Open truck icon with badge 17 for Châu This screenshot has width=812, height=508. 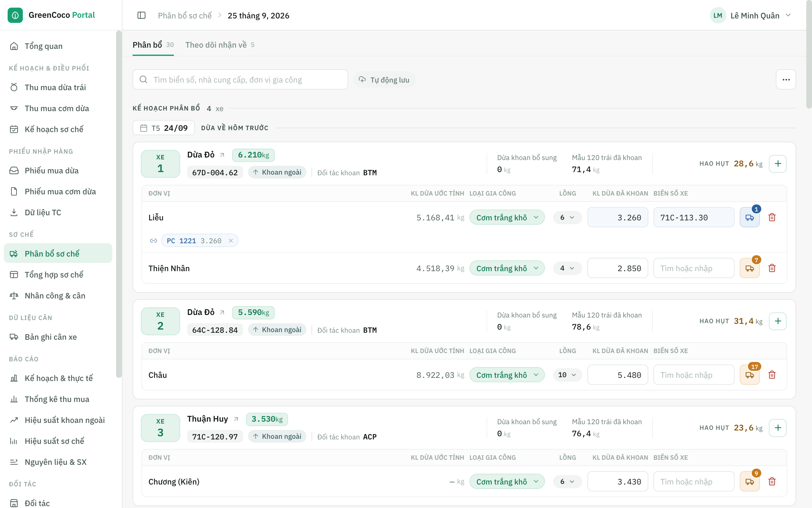tap(750, 375)
